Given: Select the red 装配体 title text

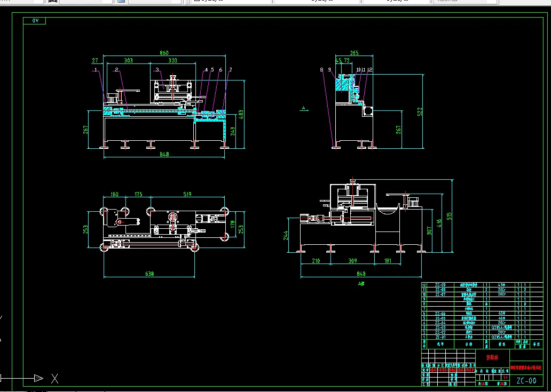Looking at the screenshot, I should [492, 358].
